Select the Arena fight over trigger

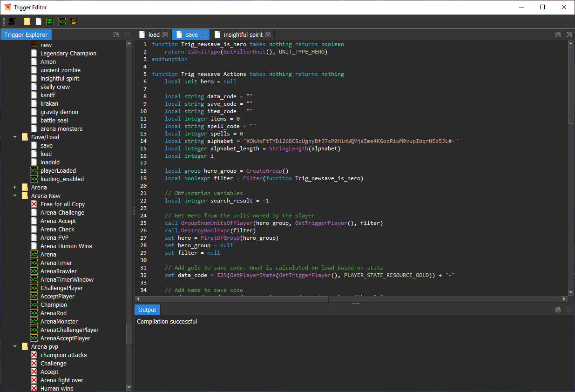click(62, 380)
